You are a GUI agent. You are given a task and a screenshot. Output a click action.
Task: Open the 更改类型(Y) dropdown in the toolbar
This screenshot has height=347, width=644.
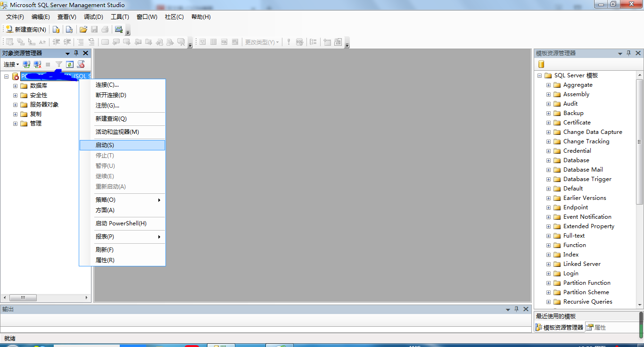click(262, 42)
